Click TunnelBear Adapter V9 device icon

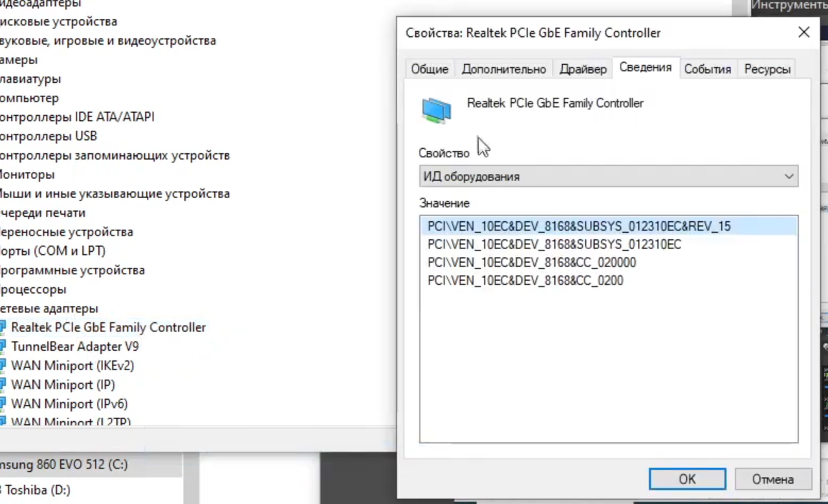point(2,346)
